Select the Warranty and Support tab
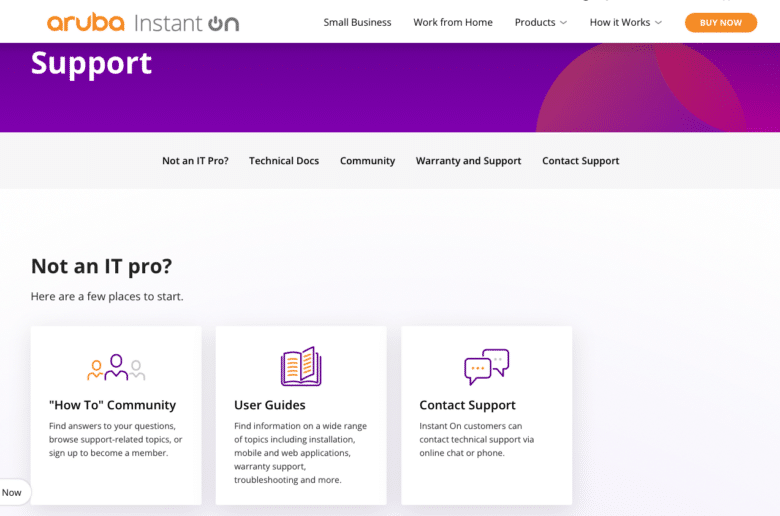The width and height of the screenshot is (780, 516). [469, 161]
